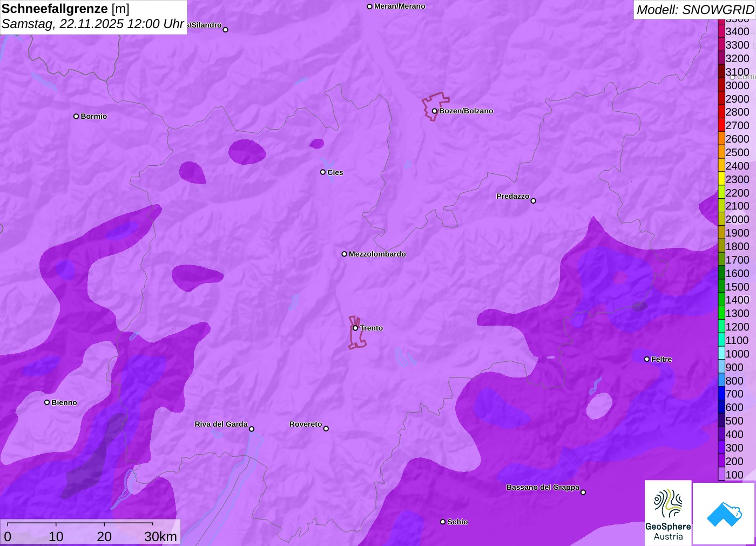Click the Mezzolombardo label text

[x=377, y=254]
